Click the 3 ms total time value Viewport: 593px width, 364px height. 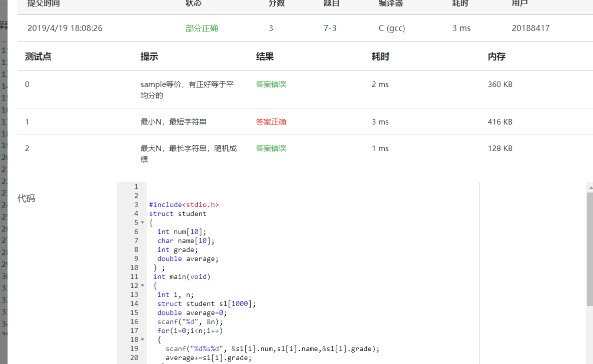coord(461,28)
